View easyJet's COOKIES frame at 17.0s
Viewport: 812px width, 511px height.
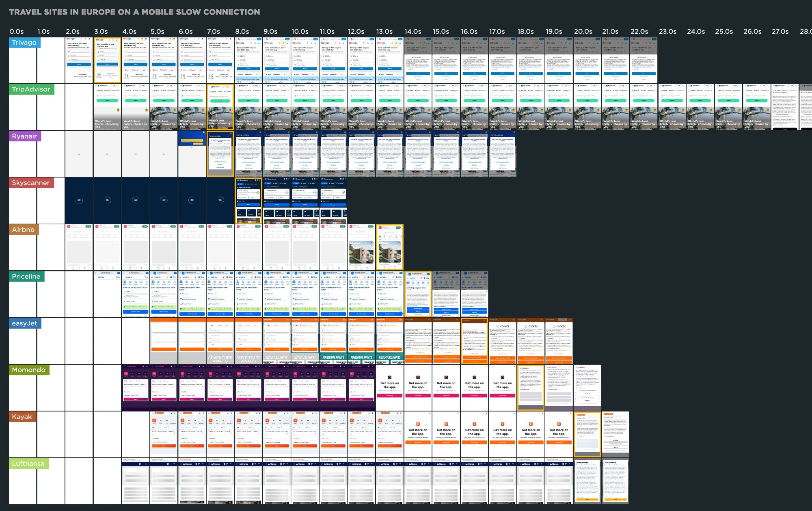[x=503, y=341]
